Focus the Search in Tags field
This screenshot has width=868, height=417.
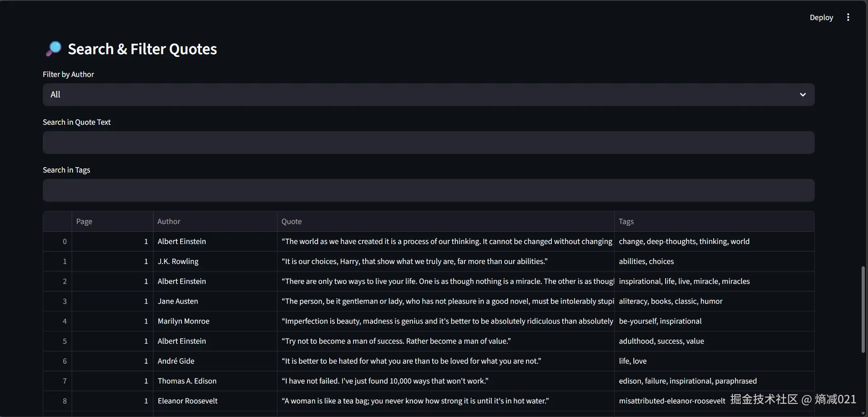pos(428,190)
